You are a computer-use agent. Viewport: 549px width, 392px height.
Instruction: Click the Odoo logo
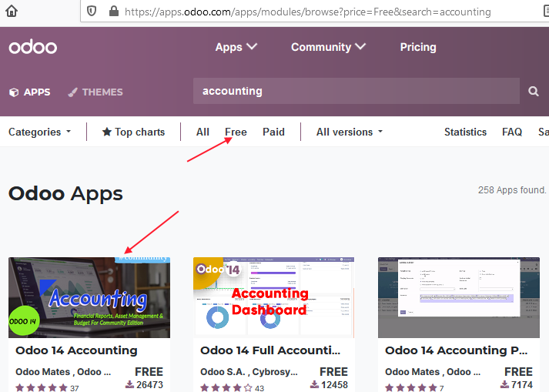click(x=33, y=46)
